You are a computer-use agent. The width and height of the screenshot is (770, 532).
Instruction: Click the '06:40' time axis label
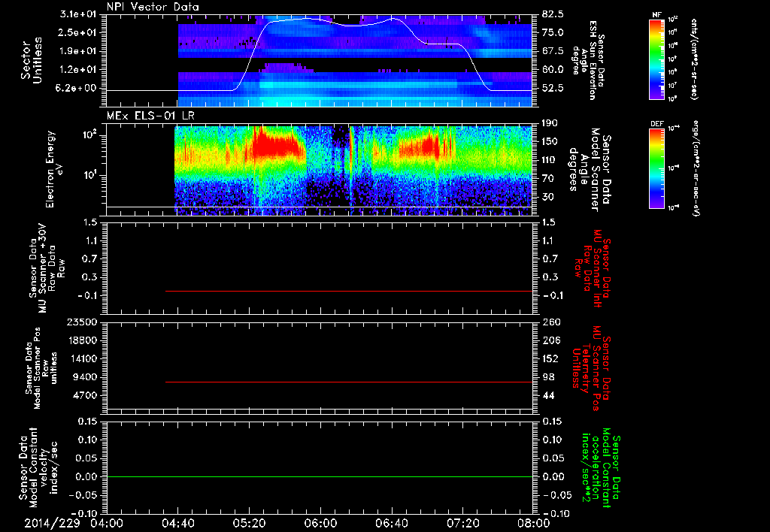pos(392,523)
